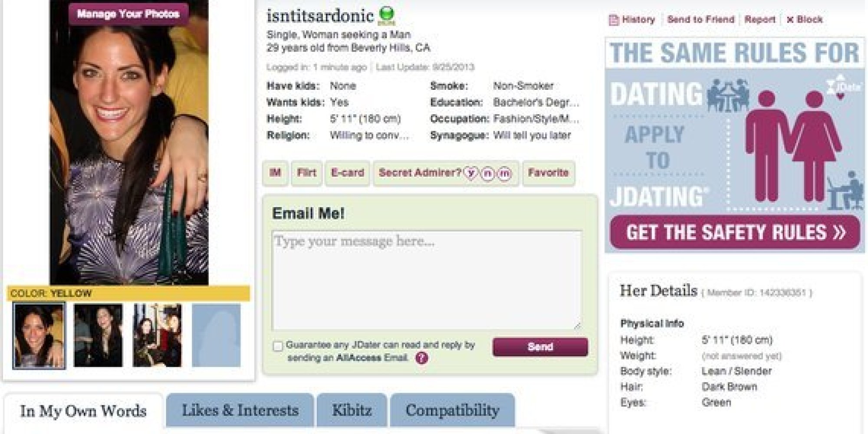Click the Send button
The height and width of the screenshot is (434, 868).
(x=540, y=347)
